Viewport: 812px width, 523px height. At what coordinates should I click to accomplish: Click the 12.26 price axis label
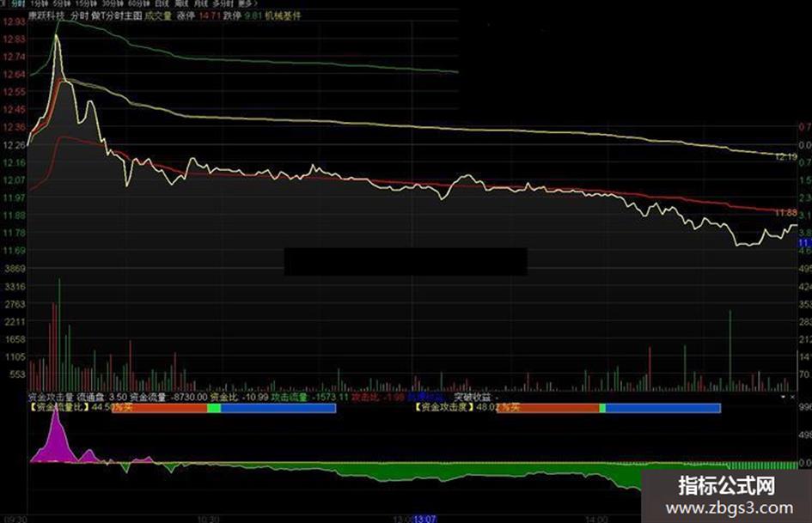point(14,145)
